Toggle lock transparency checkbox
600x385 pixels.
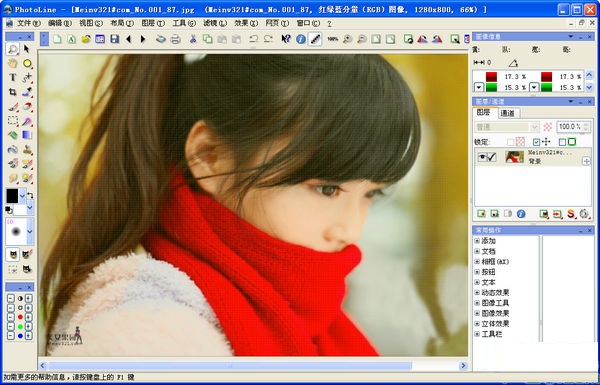[x=510, y=142]
